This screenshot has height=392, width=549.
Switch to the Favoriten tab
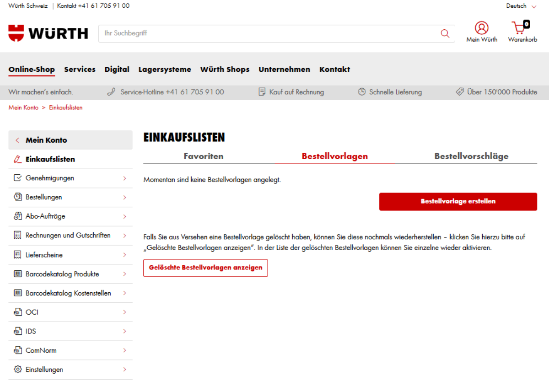(x=204, y=156)
